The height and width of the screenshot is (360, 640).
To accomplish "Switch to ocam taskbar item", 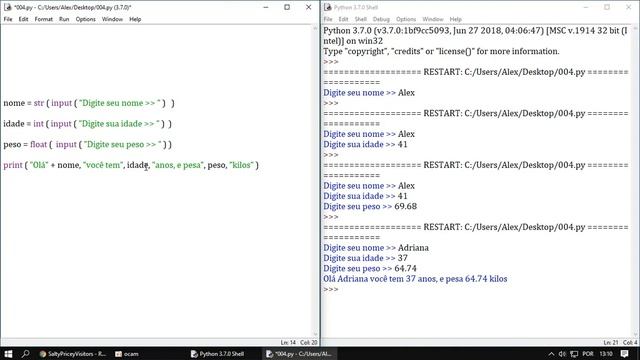I will click(127, 354).
